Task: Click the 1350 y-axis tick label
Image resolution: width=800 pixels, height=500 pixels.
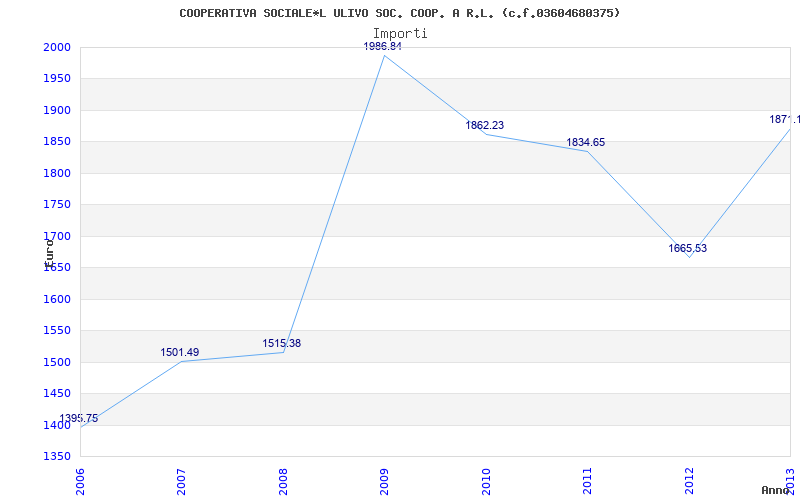Action: pyautogui.click(x=58, y=456)
